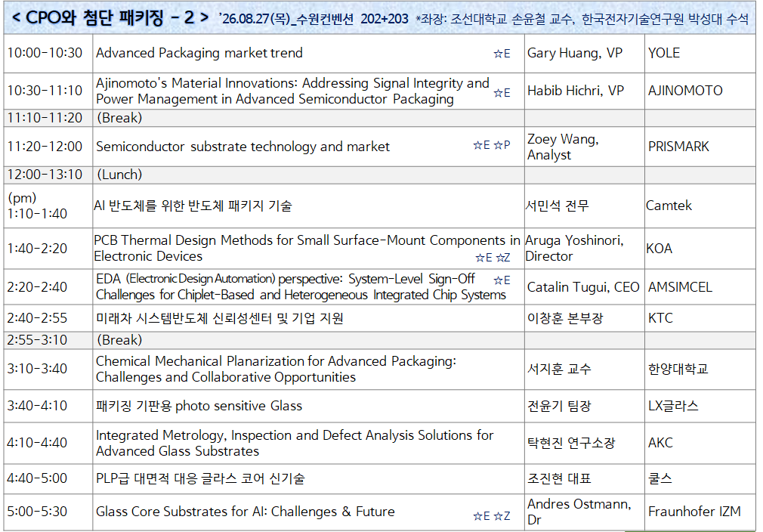Click speaker 서지훈 교수

click(x=559, y=369)
